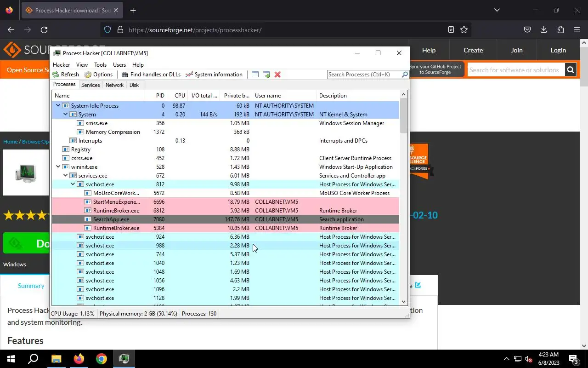Screen dimensions: 588x368
Task: Click SourceForge Help link in header
Action: point(429,50)
